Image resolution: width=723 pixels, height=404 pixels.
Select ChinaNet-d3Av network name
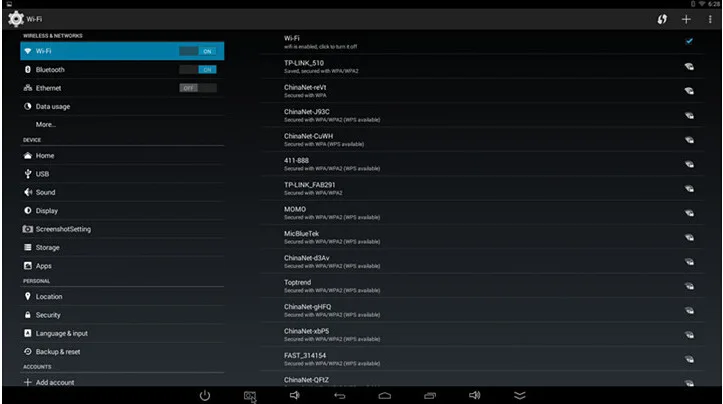click(307, 258)
